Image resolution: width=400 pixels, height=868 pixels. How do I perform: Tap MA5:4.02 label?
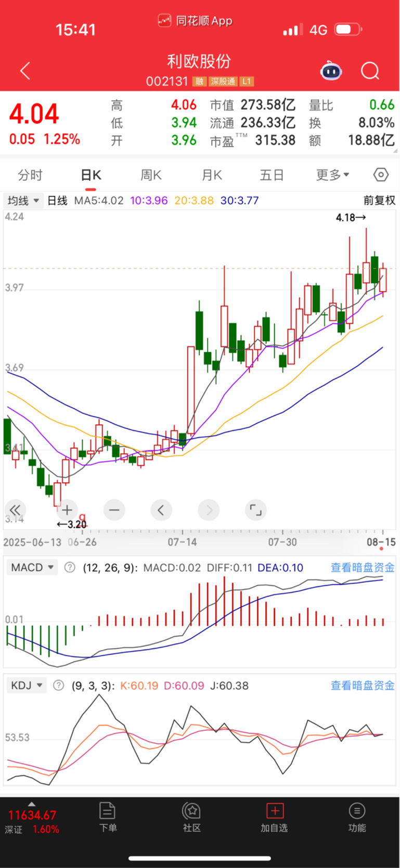coord(99,201)
